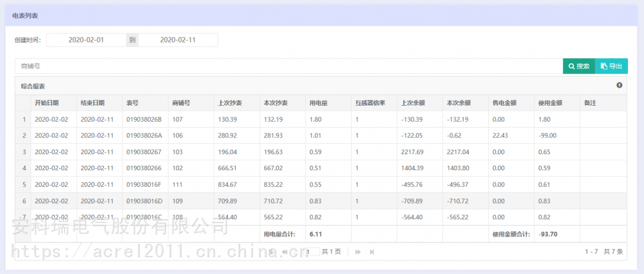
Task: Click the page number input box
Action: tap(312, 251)
